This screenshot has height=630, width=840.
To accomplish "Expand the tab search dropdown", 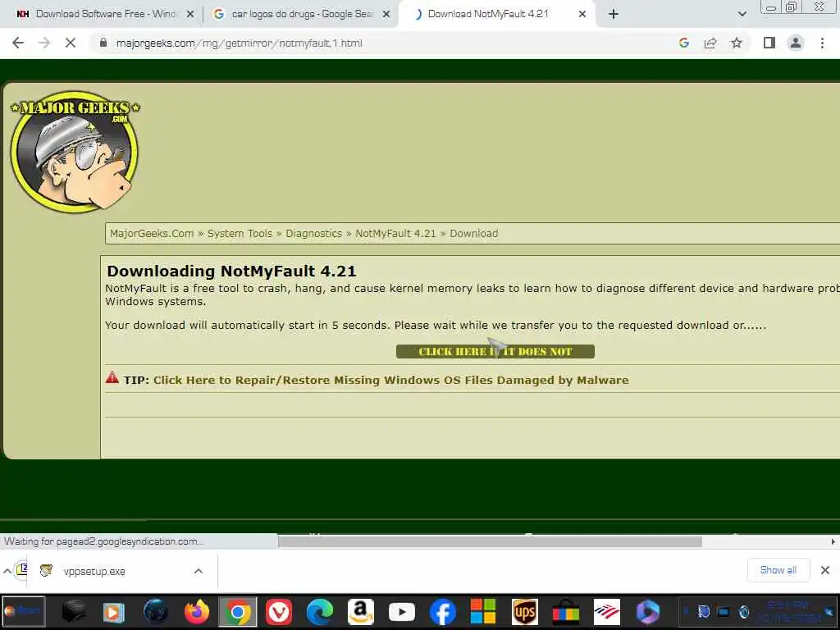I will (x=742, y=14).
